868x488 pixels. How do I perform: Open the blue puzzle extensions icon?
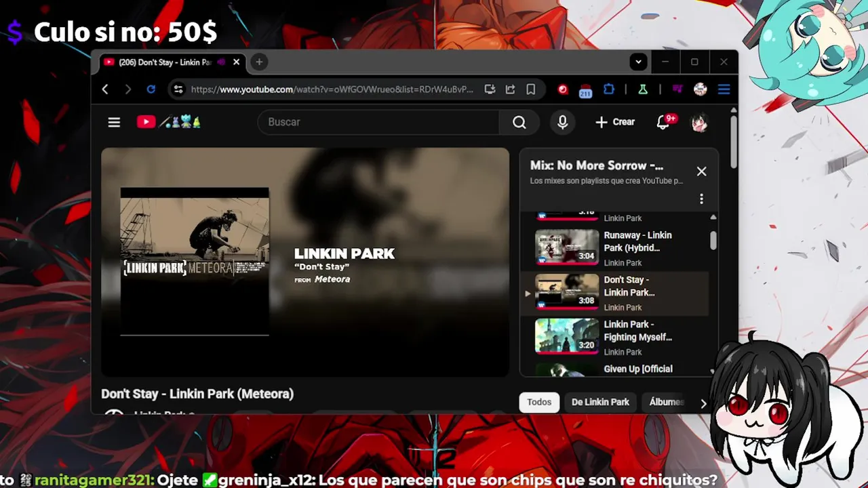point(608,89)
